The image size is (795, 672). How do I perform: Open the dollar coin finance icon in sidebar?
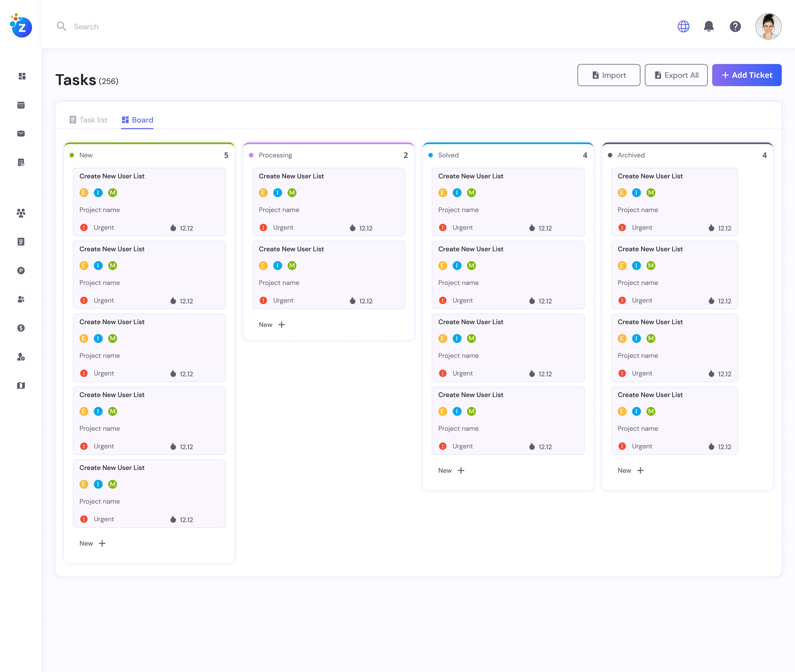21,328
